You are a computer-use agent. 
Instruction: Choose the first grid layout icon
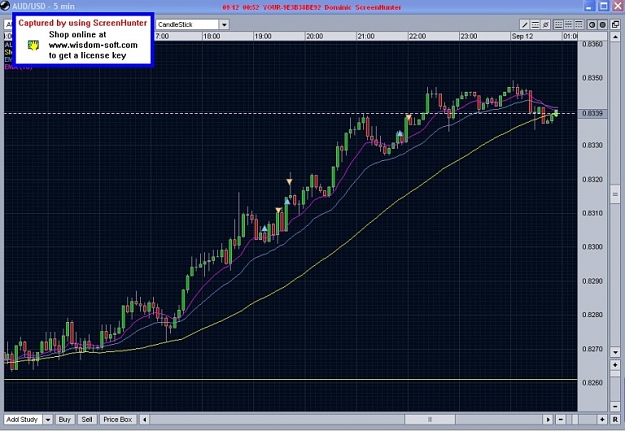[x=558, y=25]
